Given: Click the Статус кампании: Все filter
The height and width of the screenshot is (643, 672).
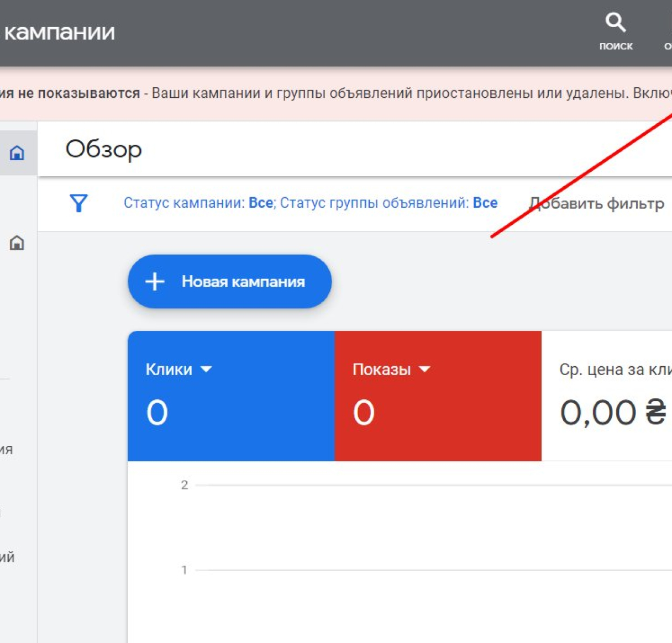Looking at the screenshot, I should 199,203.
